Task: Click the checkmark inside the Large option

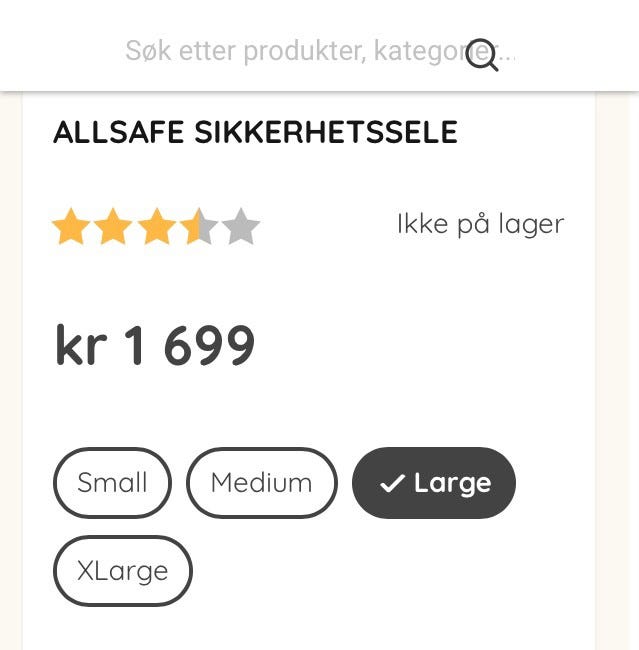Action: tap(392, 484)
